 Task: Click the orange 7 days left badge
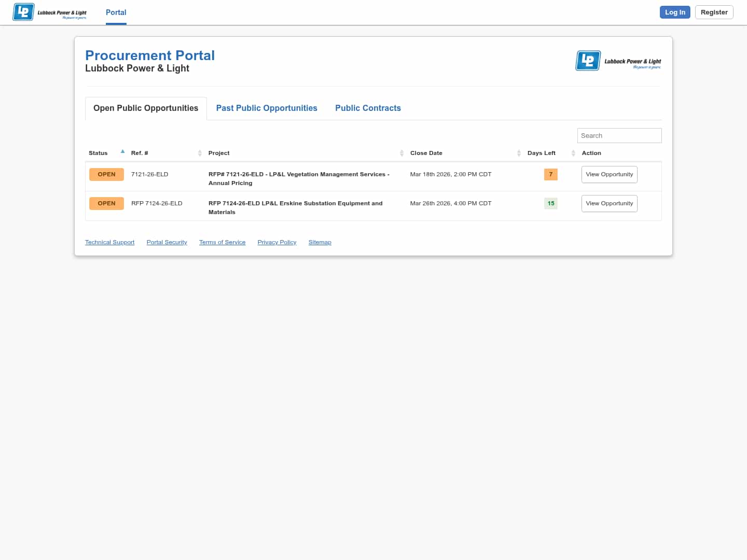pyautogui.click(x=550, y=174)
